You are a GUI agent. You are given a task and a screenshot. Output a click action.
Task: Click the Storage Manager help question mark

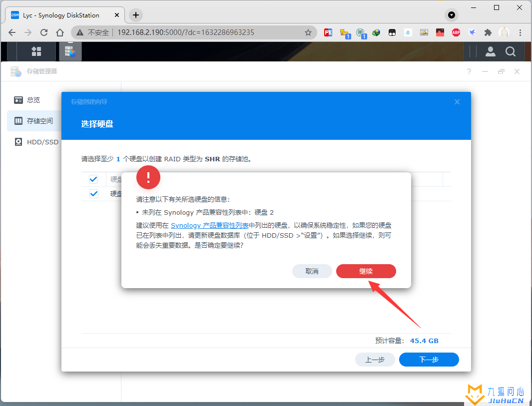tap(469, 71)
